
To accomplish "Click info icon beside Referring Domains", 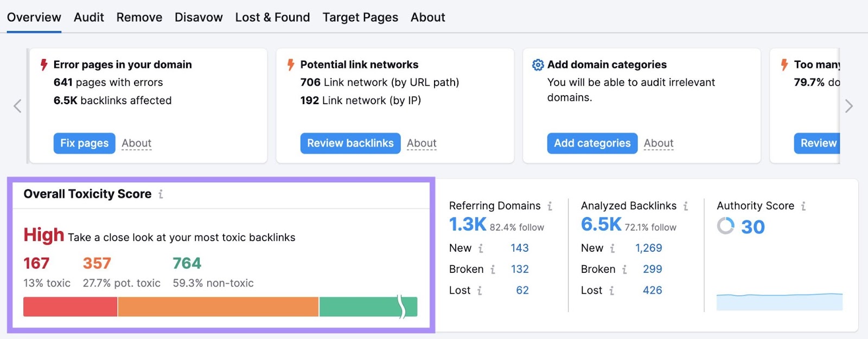I will 550,206.
